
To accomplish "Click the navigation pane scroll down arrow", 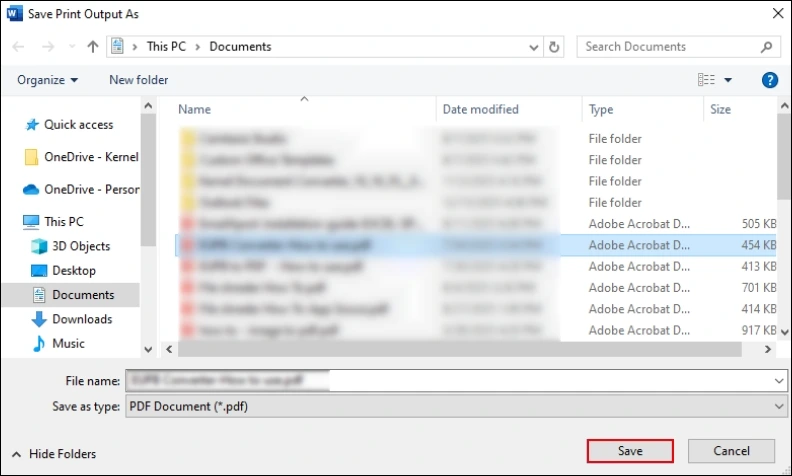I will (148, 349).
